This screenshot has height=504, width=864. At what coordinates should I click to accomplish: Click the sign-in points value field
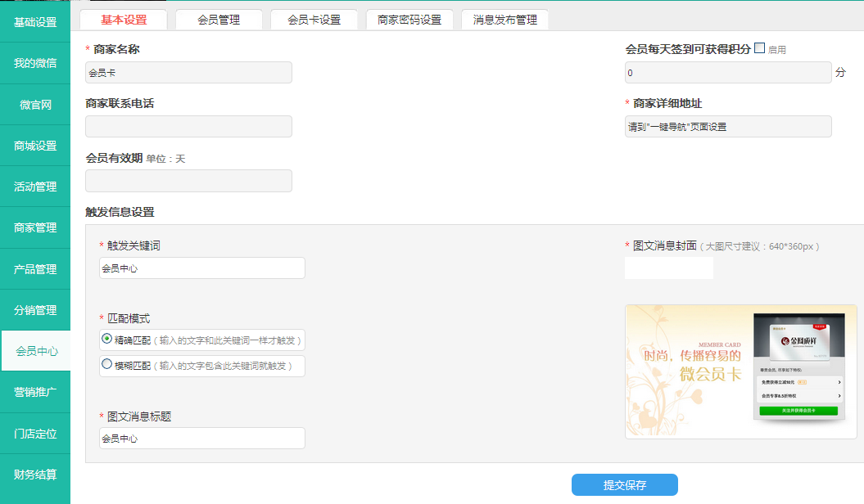click(x=727, y=73)
